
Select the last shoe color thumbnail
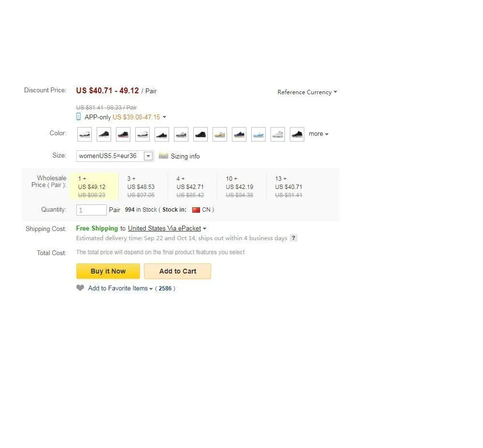pos(297,134)
